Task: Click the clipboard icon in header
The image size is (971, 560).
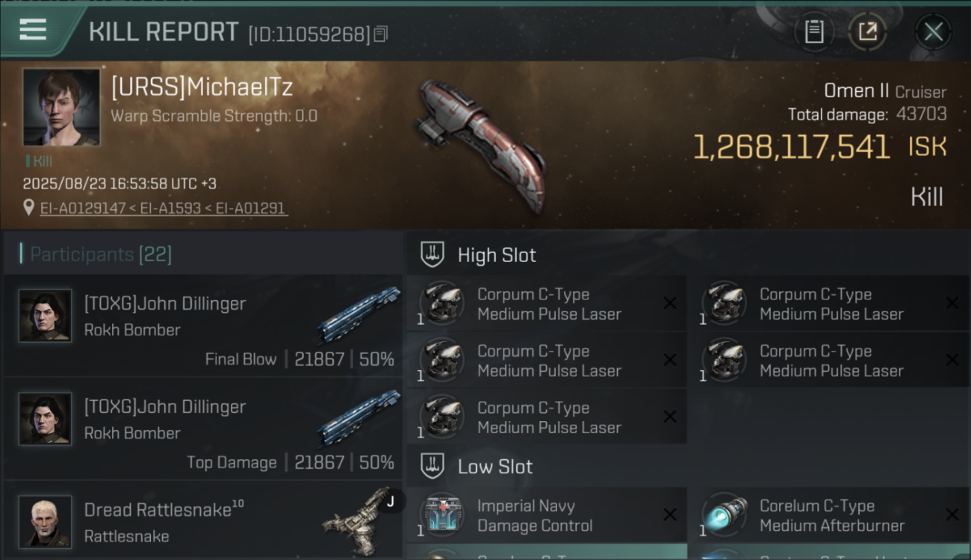Action: pos(813,31)
